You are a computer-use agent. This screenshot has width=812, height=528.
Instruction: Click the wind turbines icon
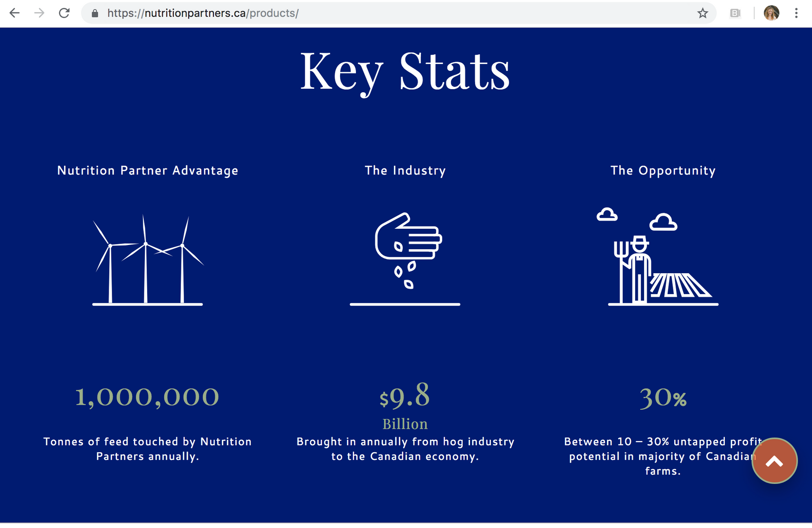pyautogui.click(x=148, y=260)
